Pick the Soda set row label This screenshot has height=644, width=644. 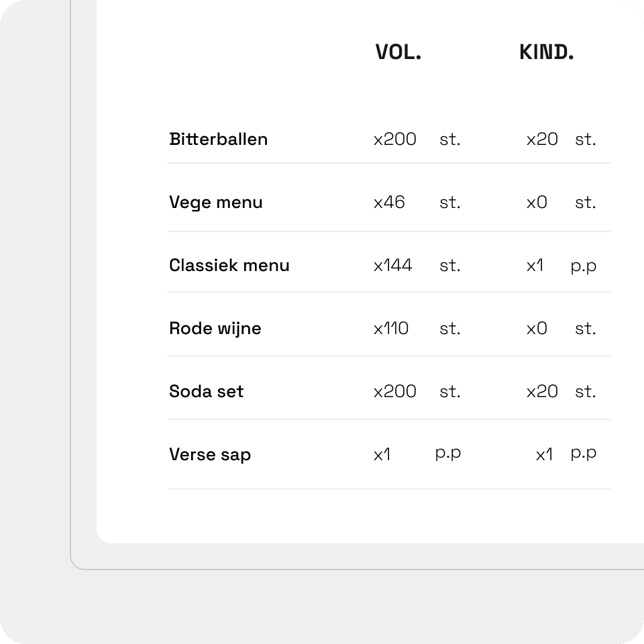click(206, 391)
